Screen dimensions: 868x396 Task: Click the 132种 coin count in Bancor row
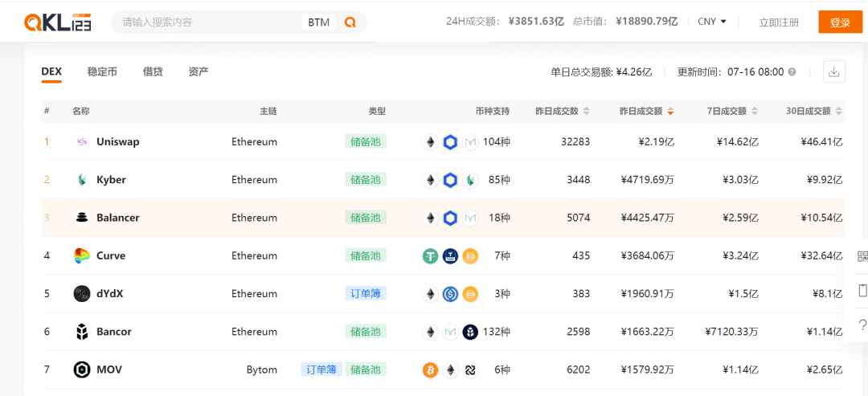point(496,332)
